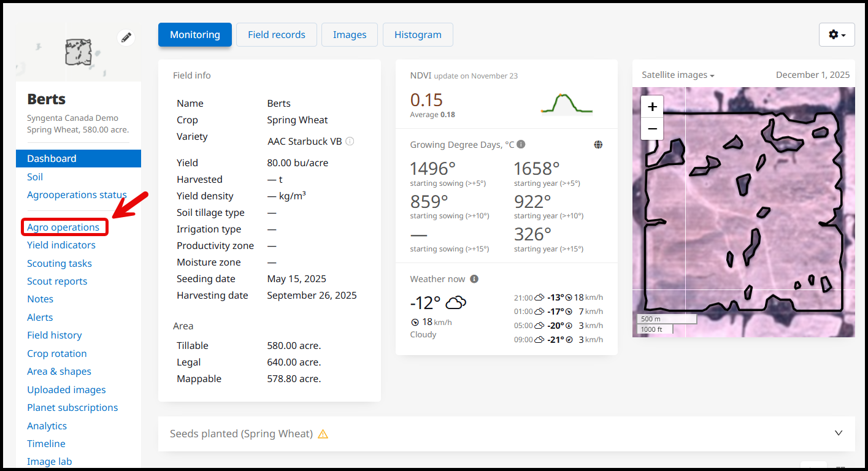Open the gear settings dropdown
The width and height of the screenshot is (868, 471).
837,35
